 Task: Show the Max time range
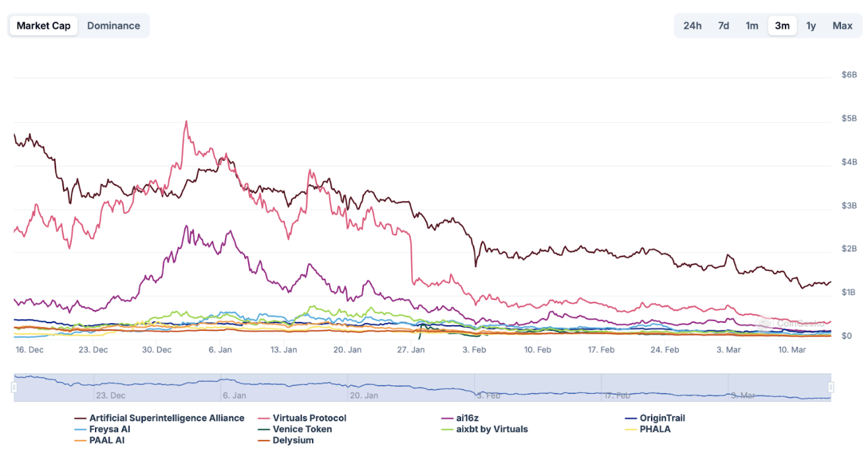pyautogui.click(x=842, y=26)
